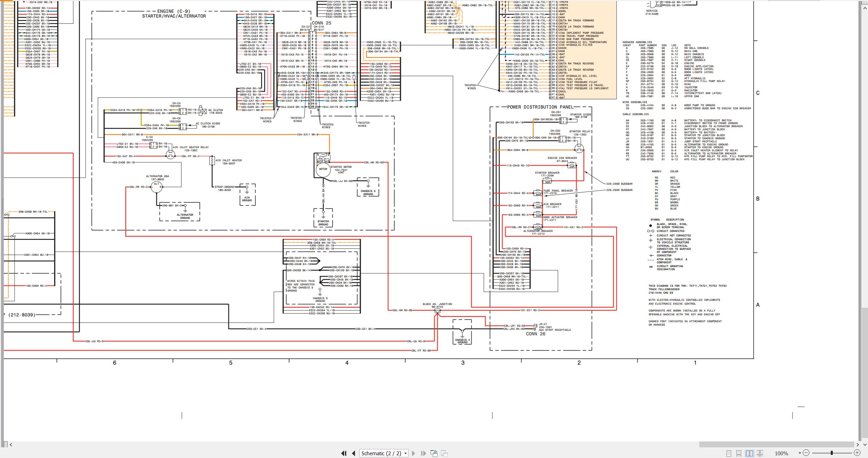Click the ALTERNATOR GROUND box label
Screen dimensions: 868x458
[x=185, y=216]
